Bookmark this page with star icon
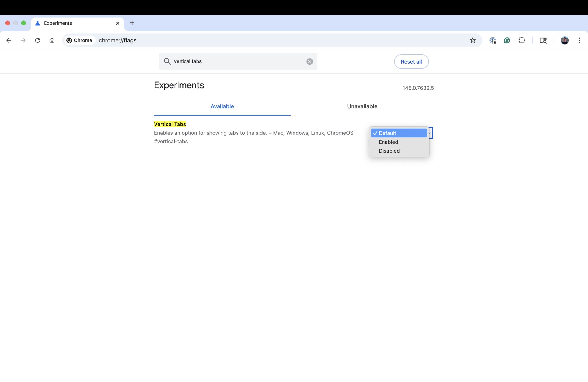This screenshot has width=588, height=382. point(473,40)
